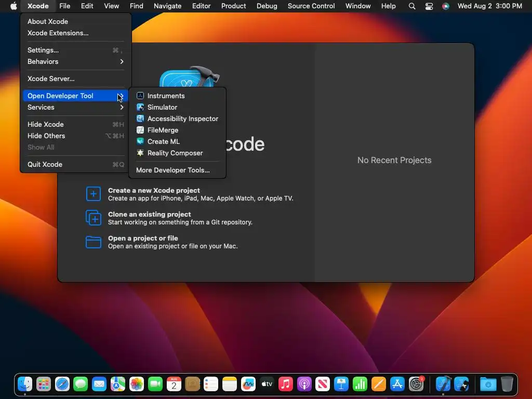The height and width of the screenshot is (399, 532).
Task: Open Apple TV from the Dock
Action: 267,384
